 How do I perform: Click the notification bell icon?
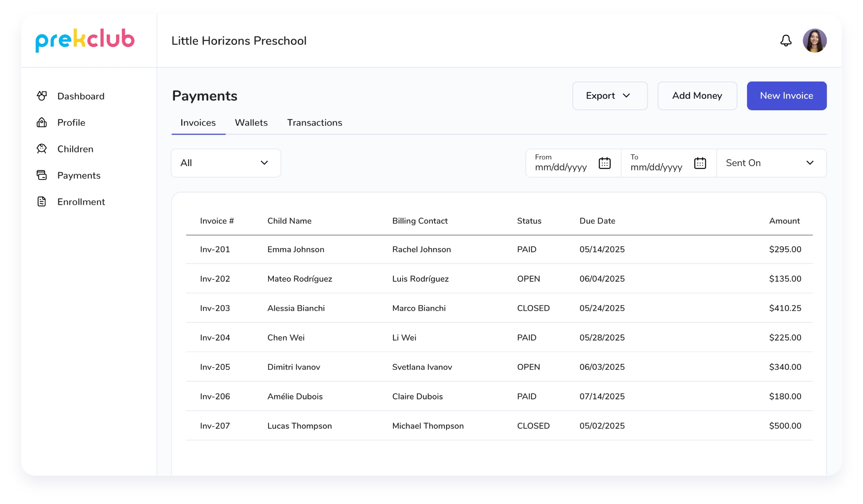785,41
